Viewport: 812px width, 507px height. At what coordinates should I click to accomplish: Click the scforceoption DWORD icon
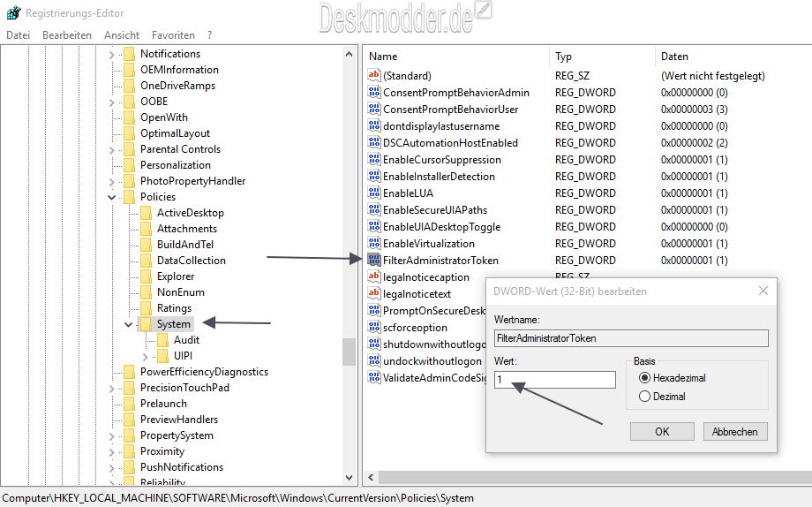point(374,327)
